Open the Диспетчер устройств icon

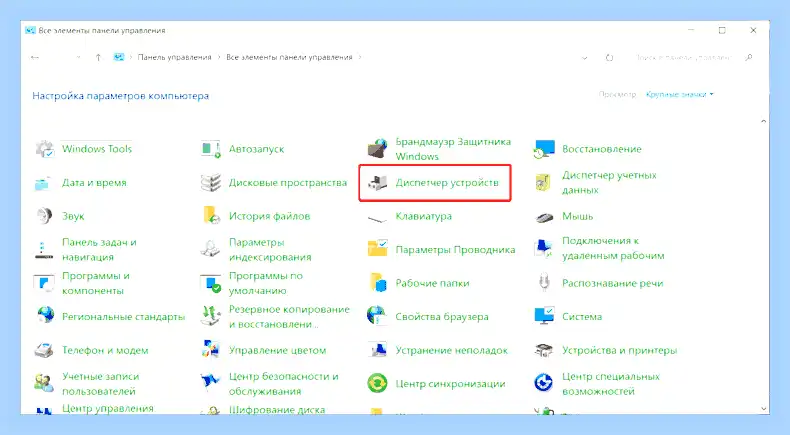tap(377, 183)
